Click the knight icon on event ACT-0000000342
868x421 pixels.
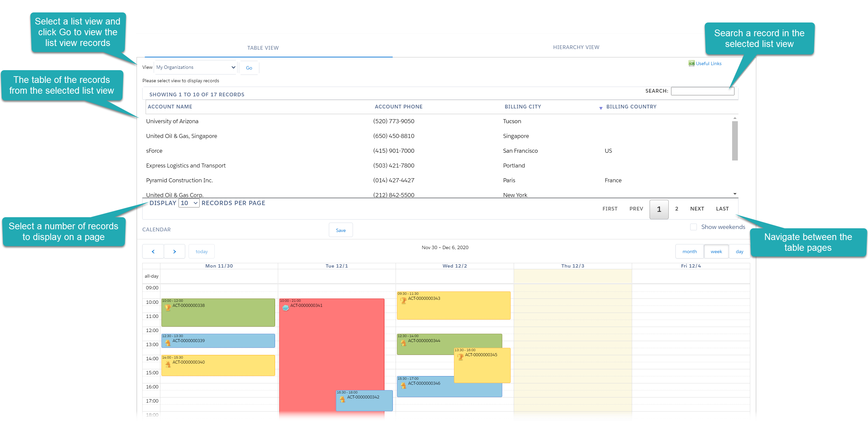[342, 399]
